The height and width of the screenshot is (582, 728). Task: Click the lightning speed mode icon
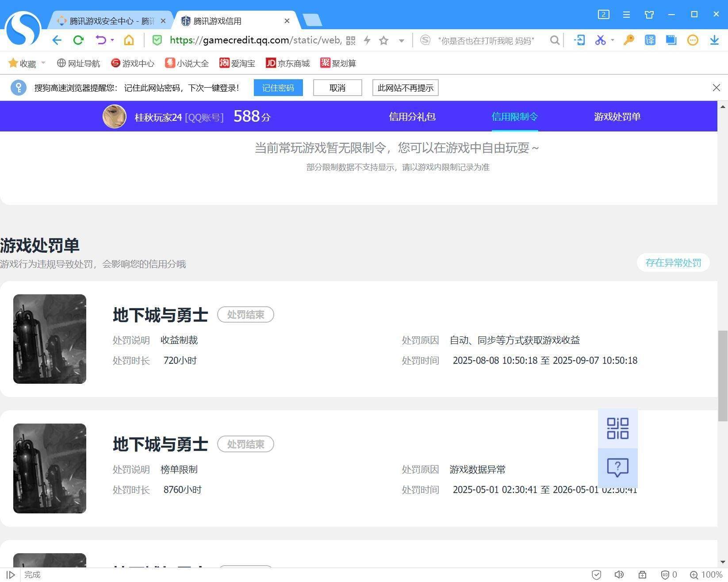coord(367,41)
